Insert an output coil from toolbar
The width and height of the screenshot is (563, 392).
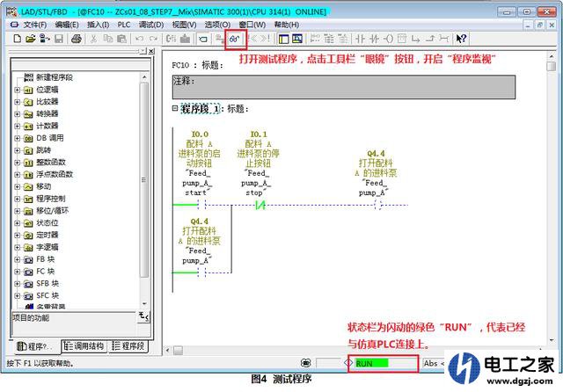pos(389,39)
